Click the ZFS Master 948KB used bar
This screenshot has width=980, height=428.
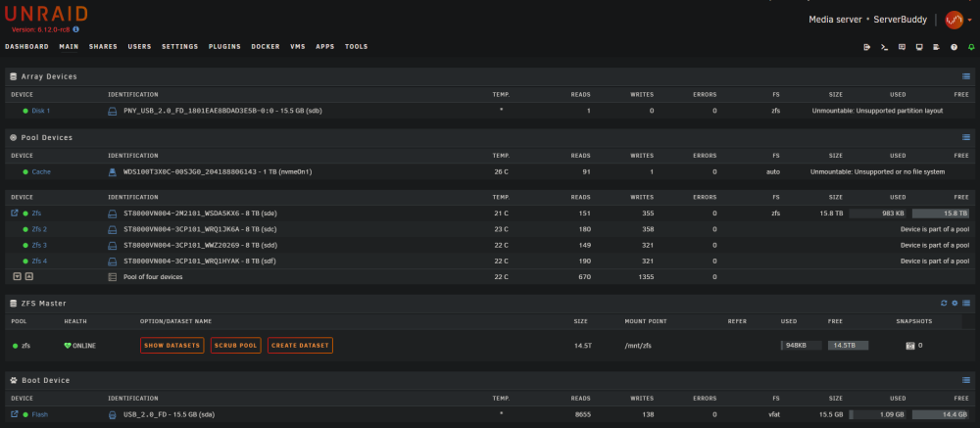pos(801,346)
